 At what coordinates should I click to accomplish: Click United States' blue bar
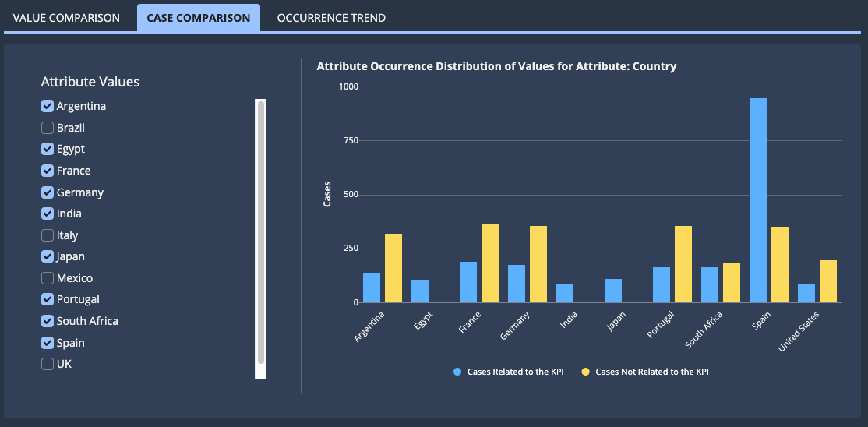[806, 293]
